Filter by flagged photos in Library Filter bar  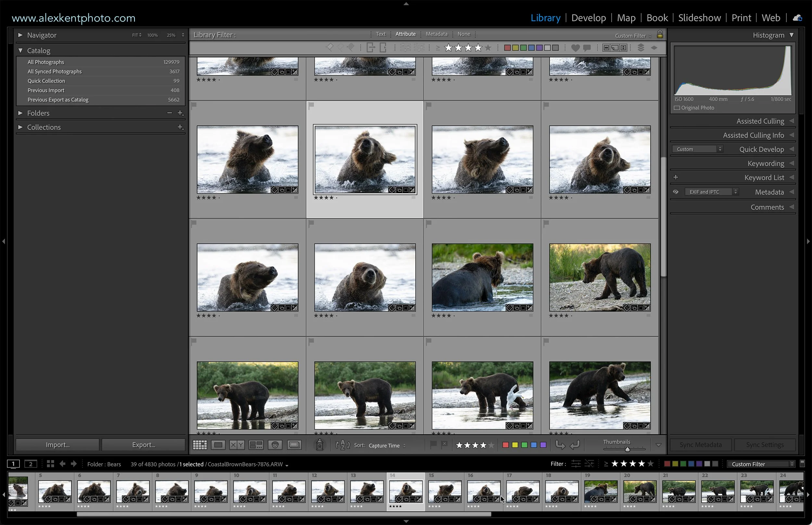click(329, 47)
